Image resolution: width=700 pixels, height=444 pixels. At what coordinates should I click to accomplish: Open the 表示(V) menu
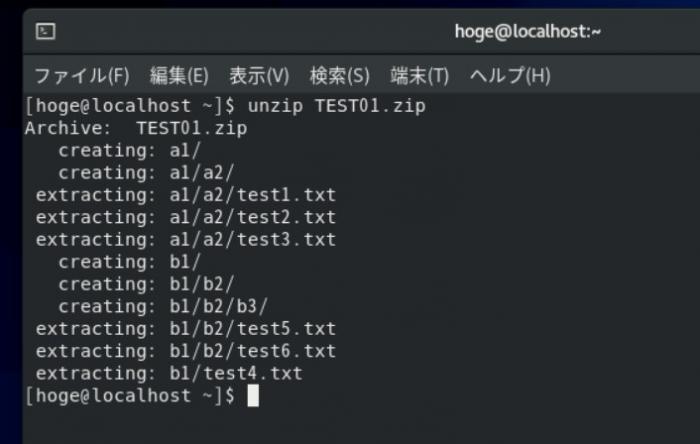tap(259, 75)
